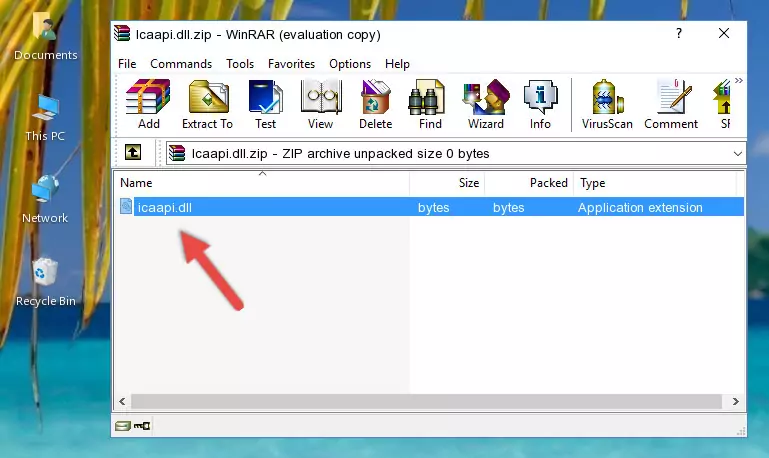Click the Delete toolbar icon

pos(375,104)
